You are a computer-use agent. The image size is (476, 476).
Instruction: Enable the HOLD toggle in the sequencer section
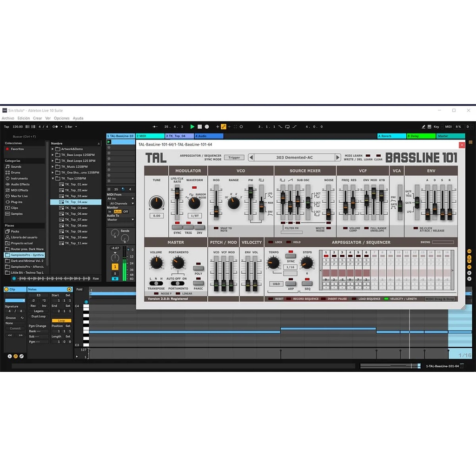[288, 242]
